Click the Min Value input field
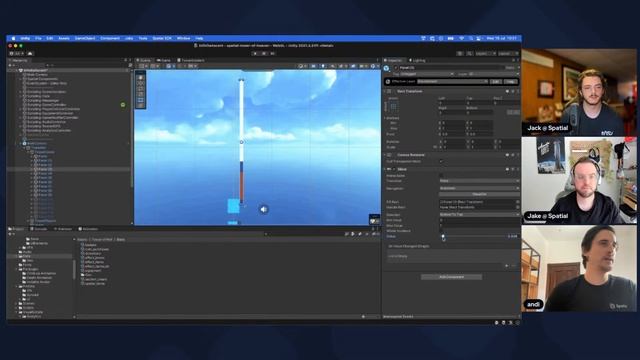This screenshot has width=640, height=360. point(479,220)
